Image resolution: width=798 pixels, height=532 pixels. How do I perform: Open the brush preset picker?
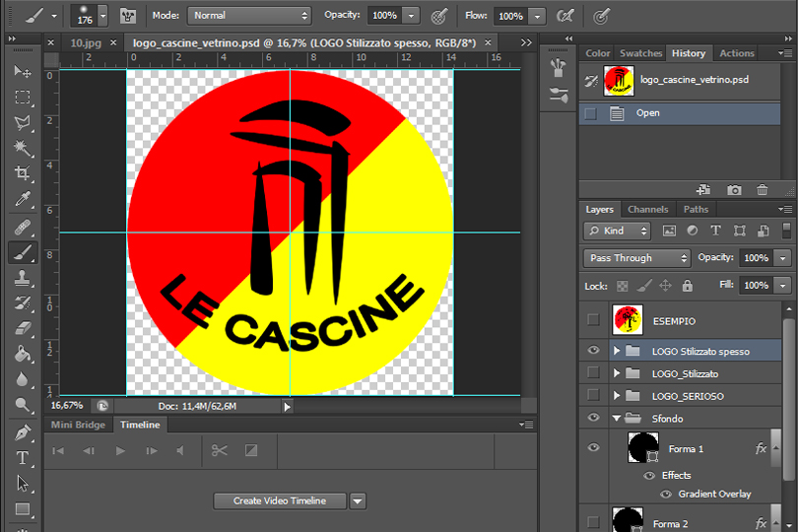102,16
